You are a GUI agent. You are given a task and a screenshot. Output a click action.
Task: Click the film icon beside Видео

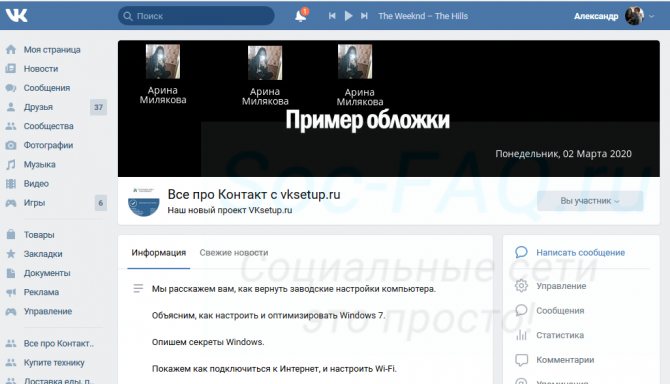point(11,184)
